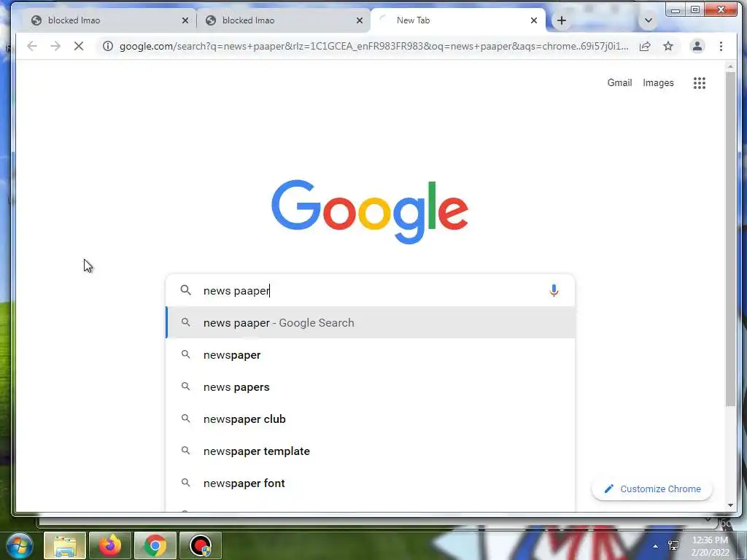This screenshot has height=560, width=747.
Task: View site information icon in address bar
Action: pos(108,46)
